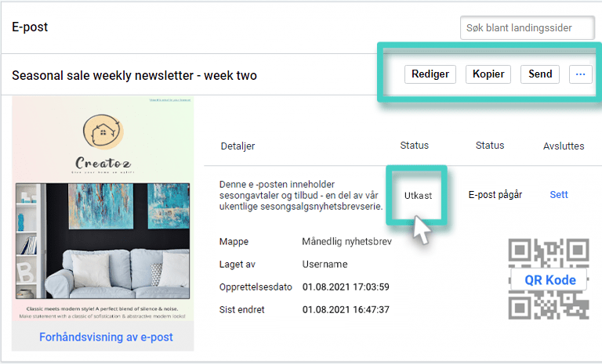This screenshot has width=602, height=364.
Task: Click the creation date '01.08.2021 17:03:59'
Action: (x=346, y=287)
